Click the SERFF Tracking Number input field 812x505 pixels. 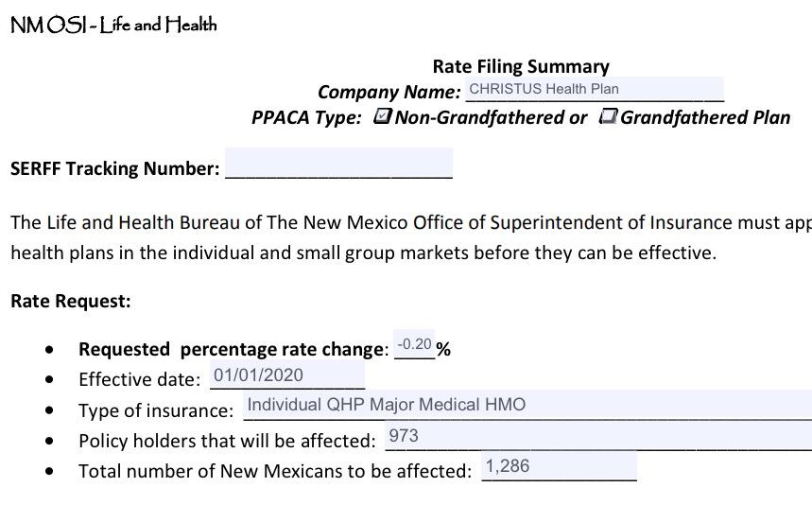[338, 163]
